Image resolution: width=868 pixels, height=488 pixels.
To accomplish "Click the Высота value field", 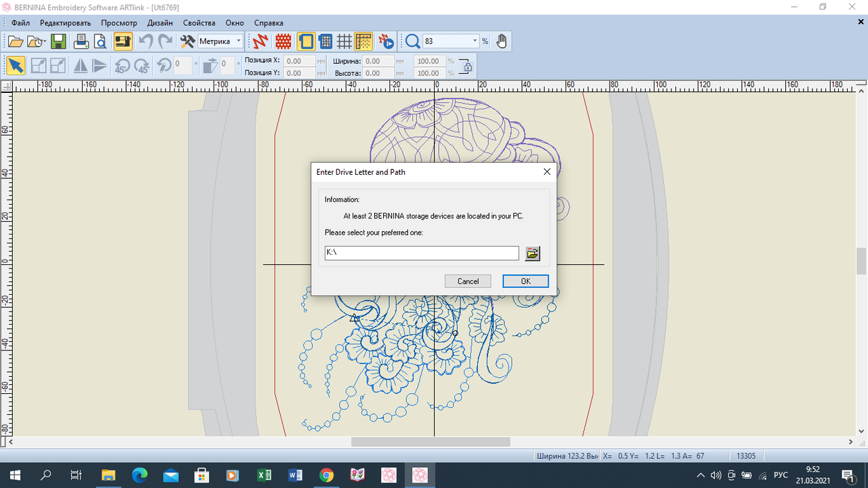I will (378, 73).
